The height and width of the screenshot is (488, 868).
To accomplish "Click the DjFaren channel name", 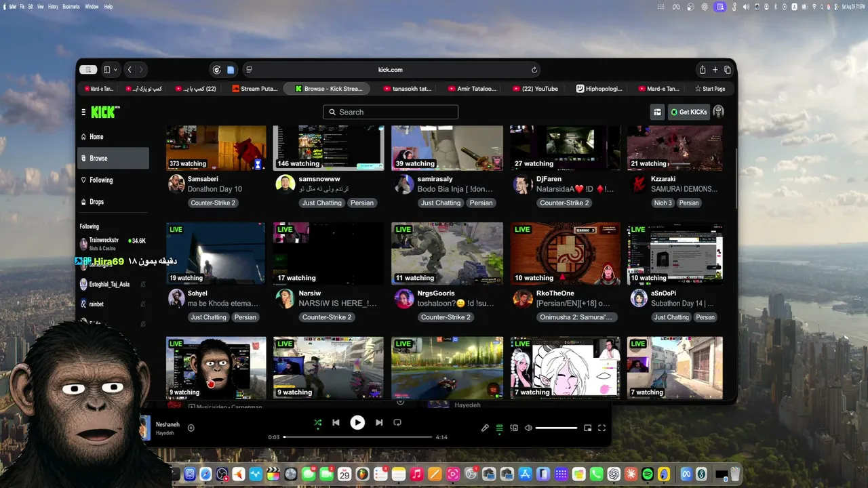I will tap(549, 179).
